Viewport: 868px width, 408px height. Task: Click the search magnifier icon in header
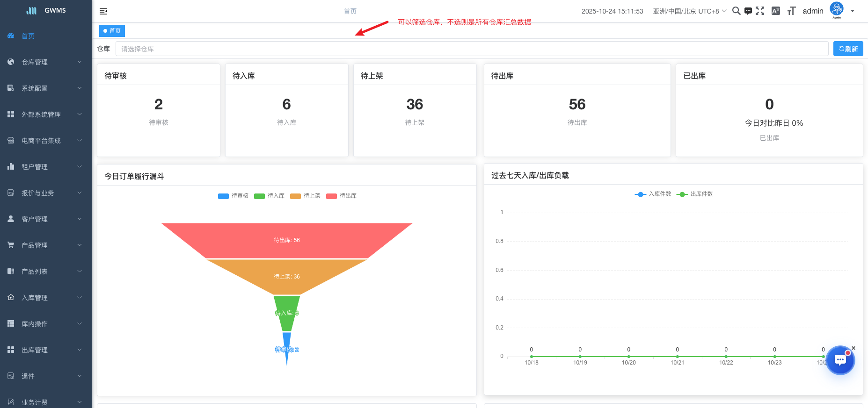coord(736,11)
